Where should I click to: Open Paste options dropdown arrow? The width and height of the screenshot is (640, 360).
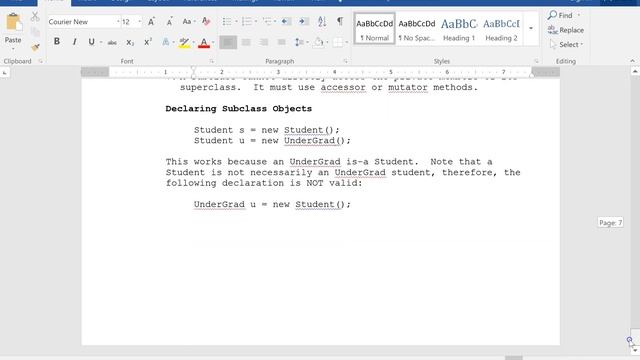coord(13,49)
